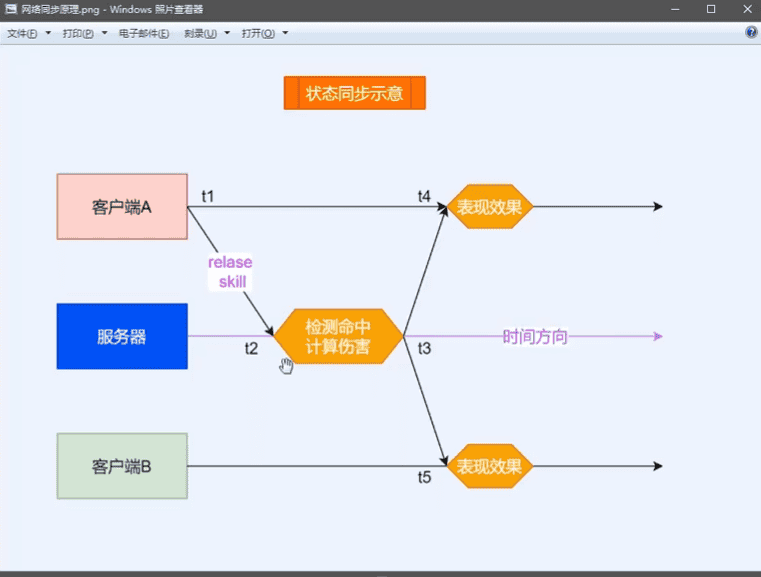Click the 表现效果 hexagon next to t4
Viewport: 761px width, 577px height.
coord(489,207)
